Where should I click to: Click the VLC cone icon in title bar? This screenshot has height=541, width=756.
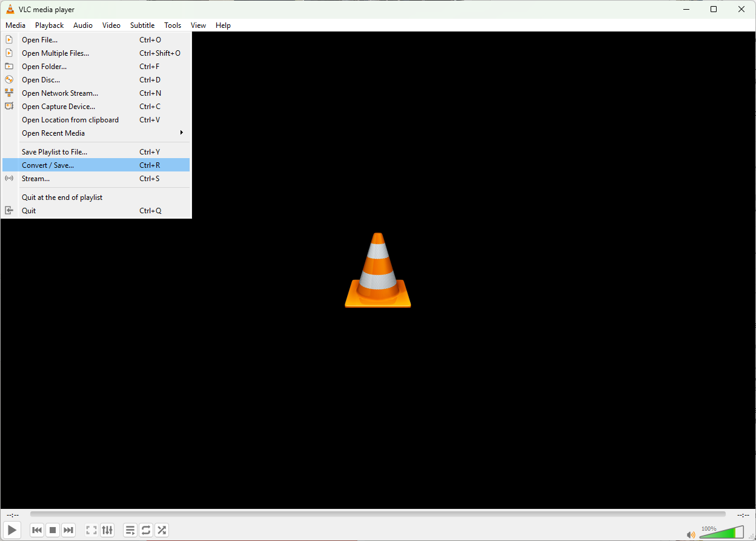point(10,9)
